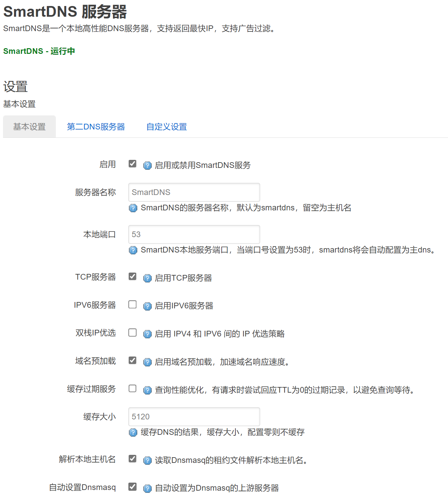
Task: Click help icon next to IPV6服务器
Action: (147, 306)
